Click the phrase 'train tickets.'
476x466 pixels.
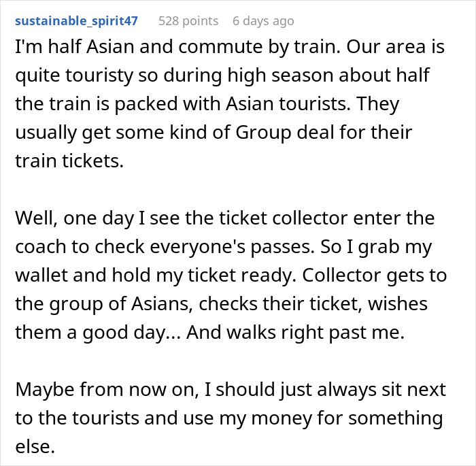(69, 161)
